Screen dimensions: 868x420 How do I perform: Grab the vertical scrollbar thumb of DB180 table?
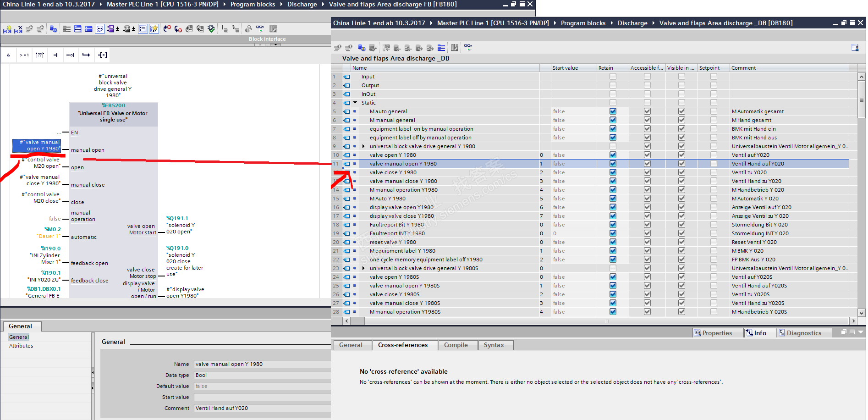point(862,100)
